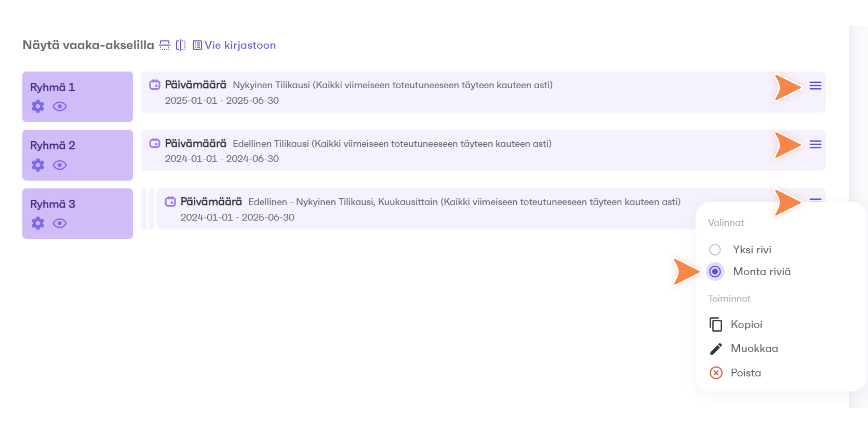Click the Ryhmä 2 label

(x=53, y=146)
